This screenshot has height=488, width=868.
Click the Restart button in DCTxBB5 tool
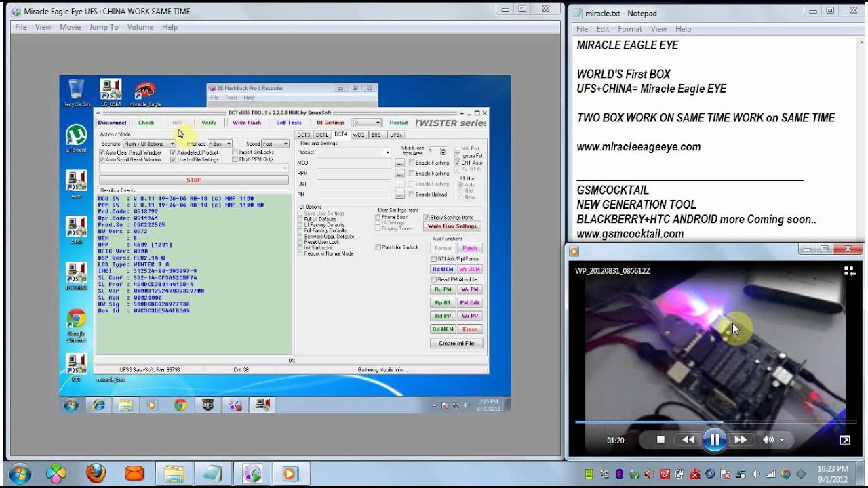tap(399, 123)
